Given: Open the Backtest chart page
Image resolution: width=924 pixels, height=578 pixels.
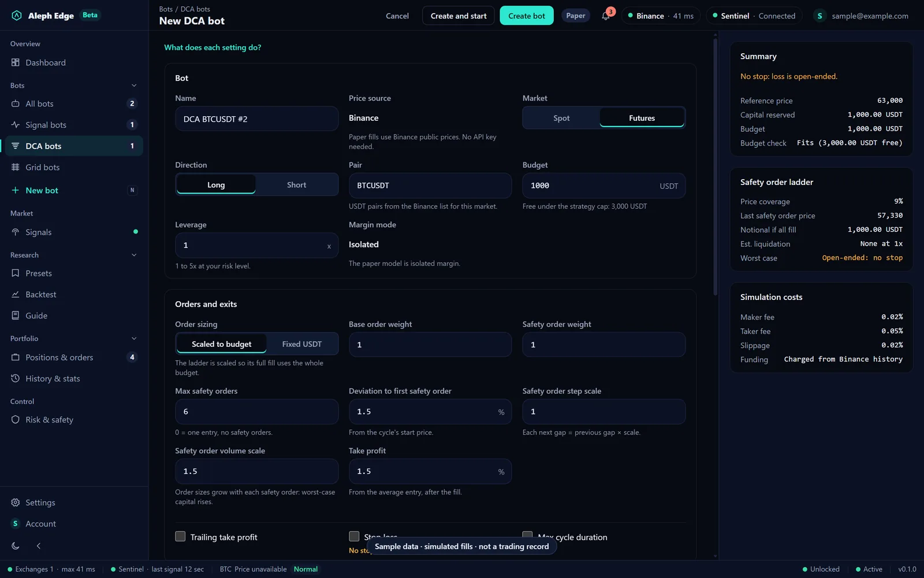Looking at the screenshot, I should [74, 295].
